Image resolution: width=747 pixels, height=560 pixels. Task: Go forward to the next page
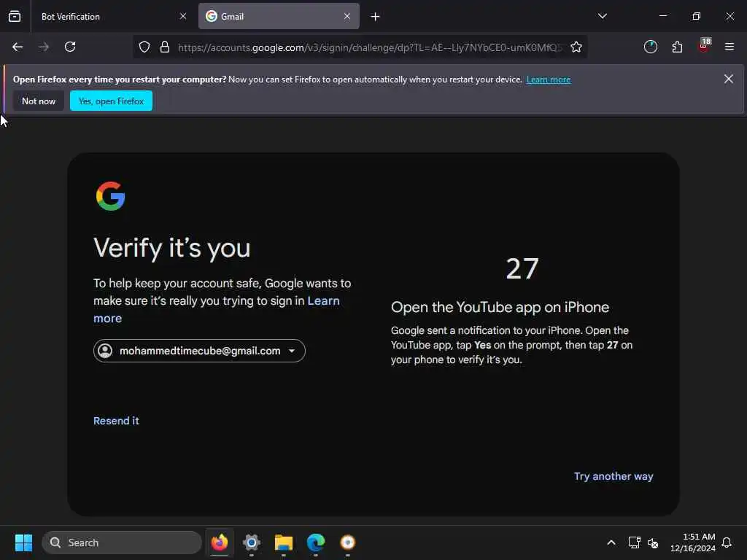tap(44, 47)
